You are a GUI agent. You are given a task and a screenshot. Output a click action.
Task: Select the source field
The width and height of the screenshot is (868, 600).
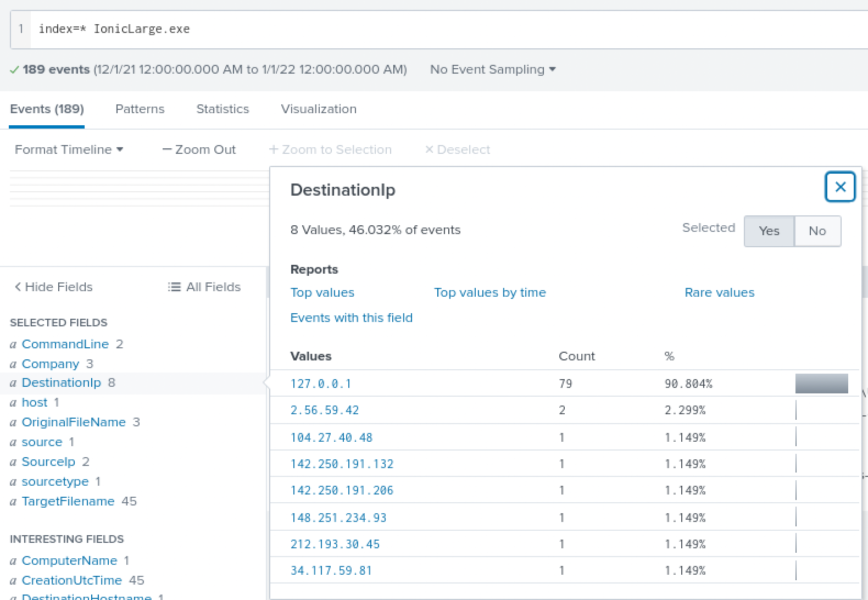tap(42, 442)
